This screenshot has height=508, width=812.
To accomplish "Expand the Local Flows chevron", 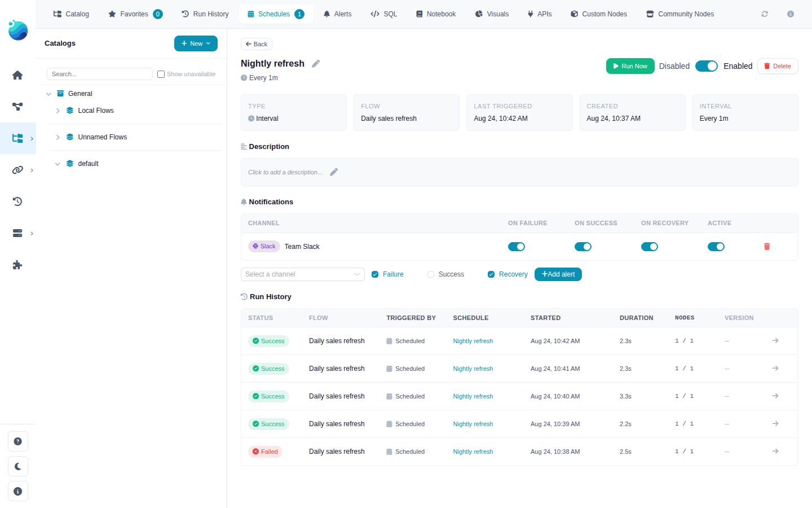I will pyautogui.click(x=58, y=111).
